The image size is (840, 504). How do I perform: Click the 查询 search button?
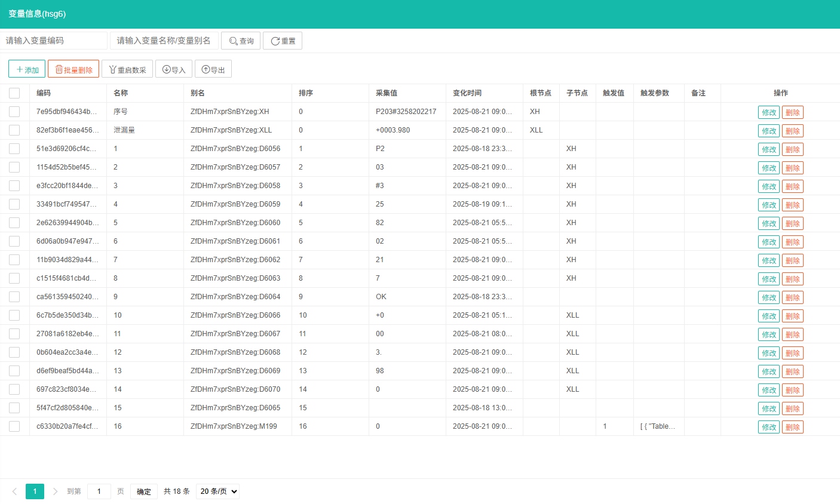coord(241,41)
